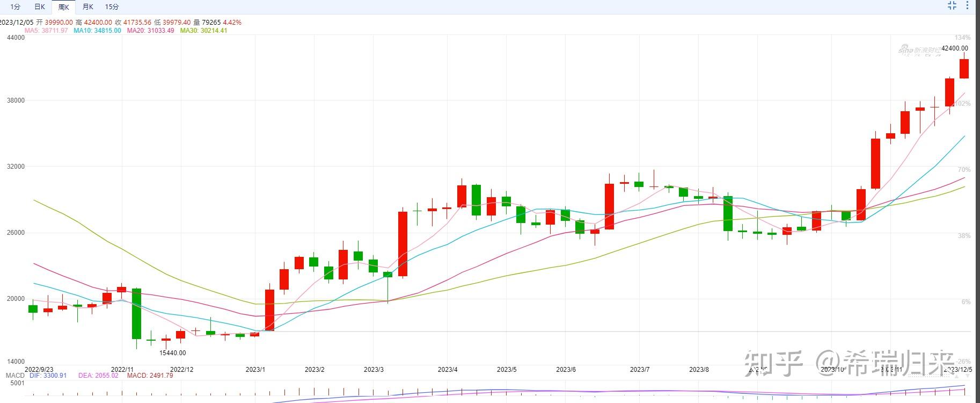This screenshot has width=980, height=403.
Task: Click the 38000 price axis label
Action: pyautogui.click(x=16, y=100)
